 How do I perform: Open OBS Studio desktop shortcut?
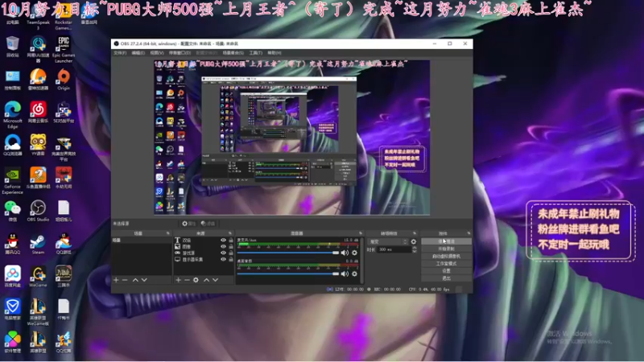pyautogui.click(x=38, y=211)
